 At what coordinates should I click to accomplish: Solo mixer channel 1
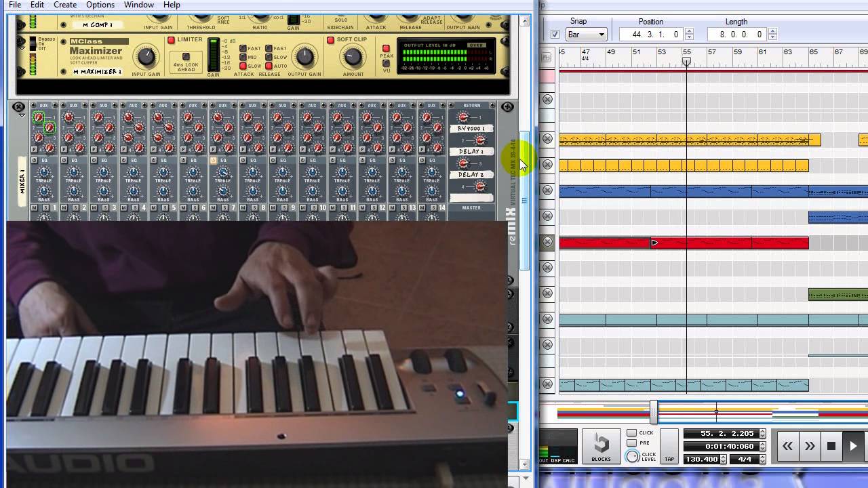(x=45, y=208)
